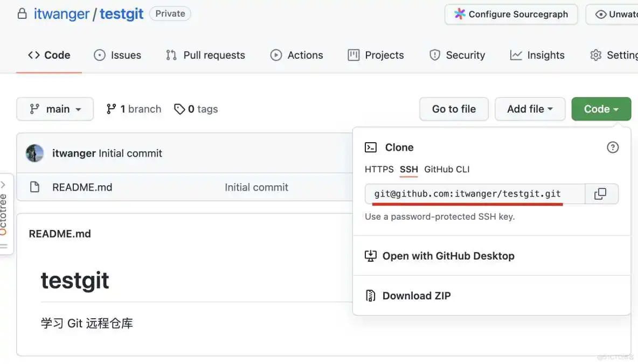The image size is (638, 364).
Task: Click the tag icon next to 0 tags
Action: tap(180, 109)
